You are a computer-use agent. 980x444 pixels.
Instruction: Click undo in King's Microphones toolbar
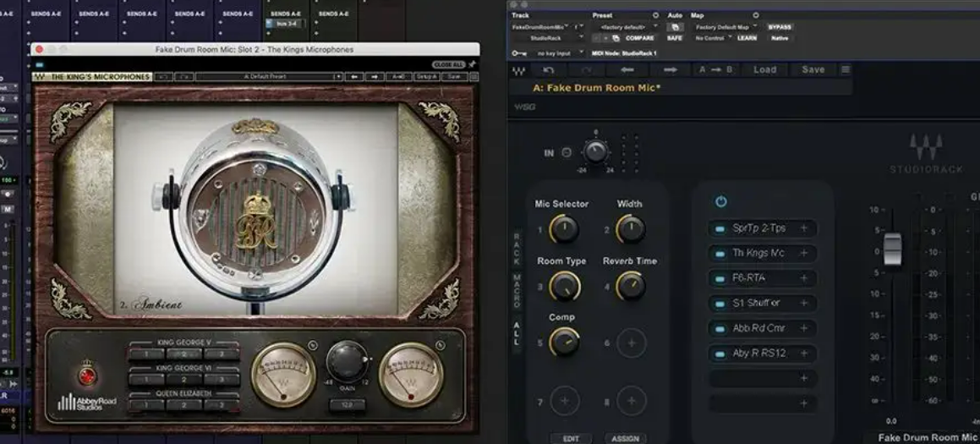(x=164, y=77)
